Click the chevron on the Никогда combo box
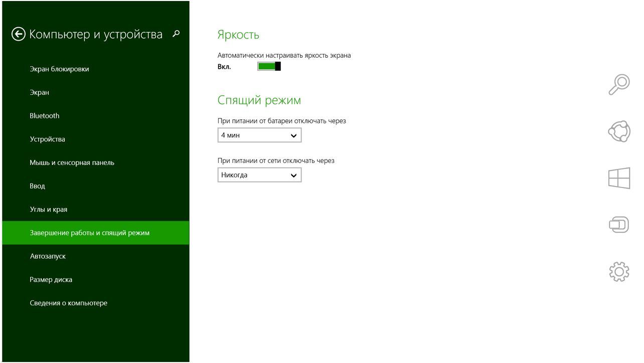The image size is (644, 363). tap(294, 175)
